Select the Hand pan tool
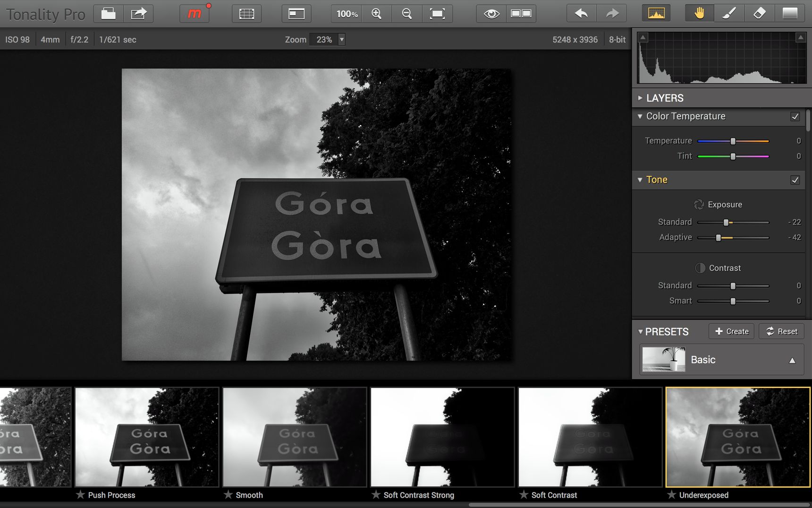This screenshot has height=508, width=812. [x=700, y=14]
